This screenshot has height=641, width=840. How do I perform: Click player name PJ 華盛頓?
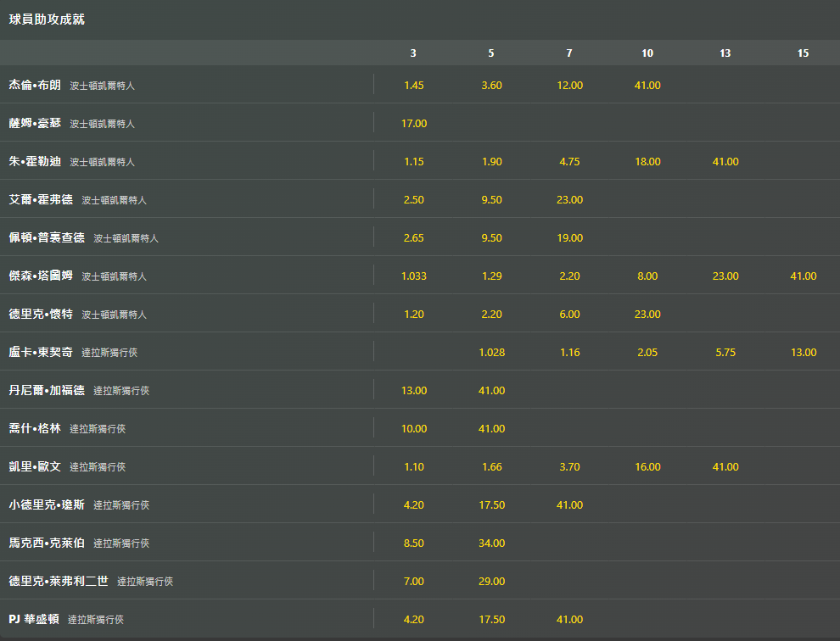click(x=34, y=619)
